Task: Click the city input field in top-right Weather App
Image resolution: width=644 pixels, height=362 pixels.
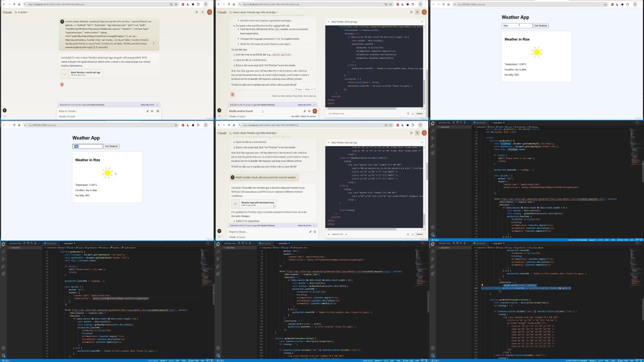Action: click(x=517, y=25)
